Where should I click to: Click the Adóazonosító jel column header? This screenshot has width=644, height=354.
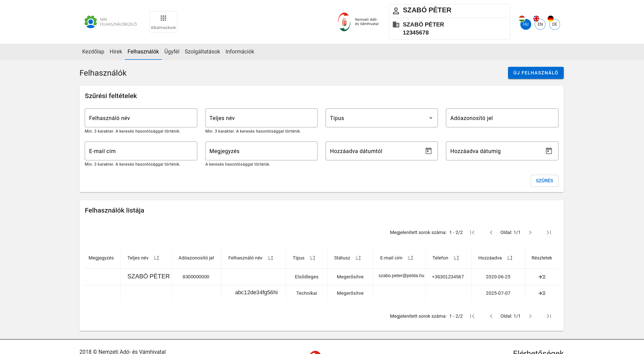click(196, 258)
